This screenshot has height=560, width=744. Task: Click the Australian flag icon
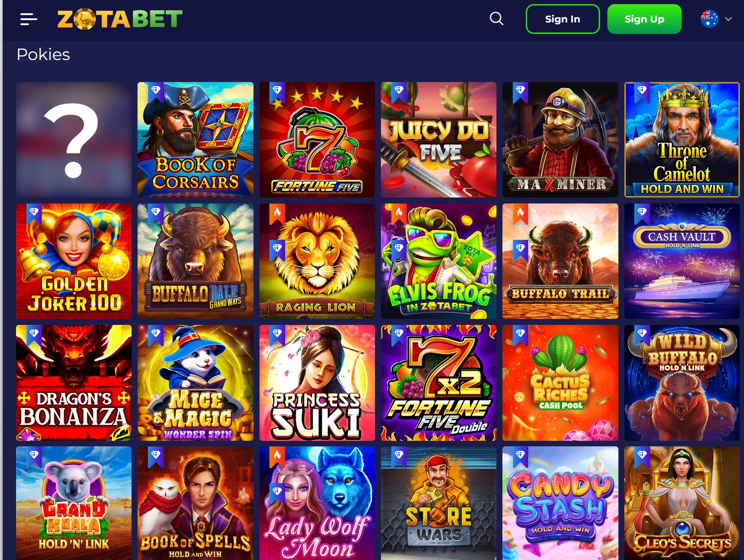click(710, 19)
